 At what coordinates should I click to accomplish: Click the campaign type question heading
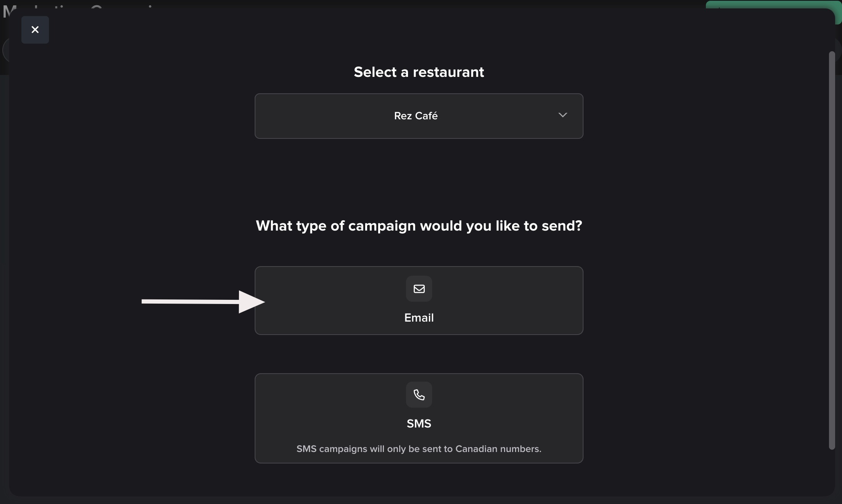(419, 226)
